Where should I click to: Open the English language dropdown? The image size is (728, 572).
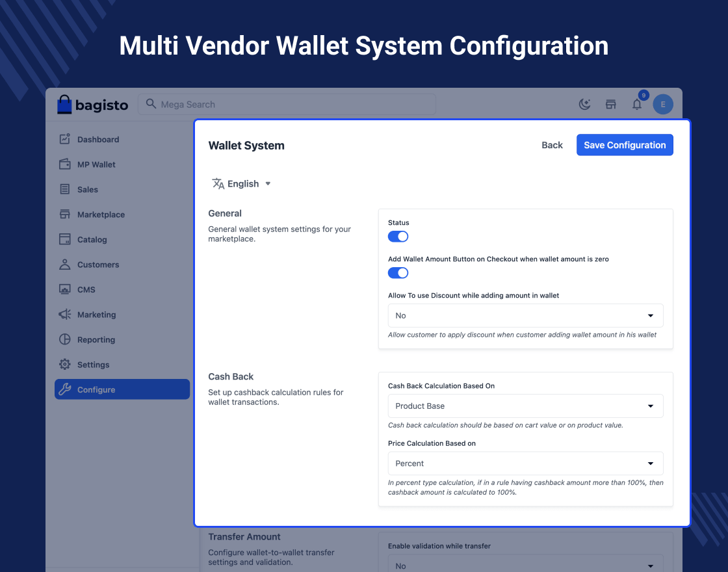pyautogui.click(x=242, y=184)
